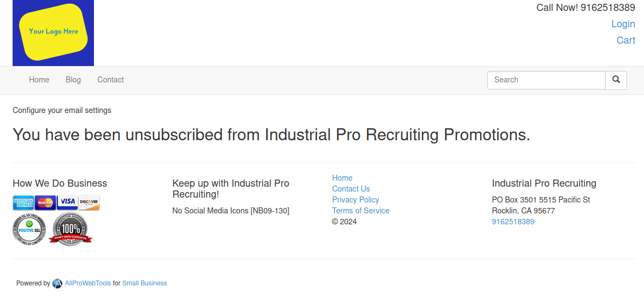Open the Privacy Policy link
This screenshot has width=644, height=304.
point(356,200)
